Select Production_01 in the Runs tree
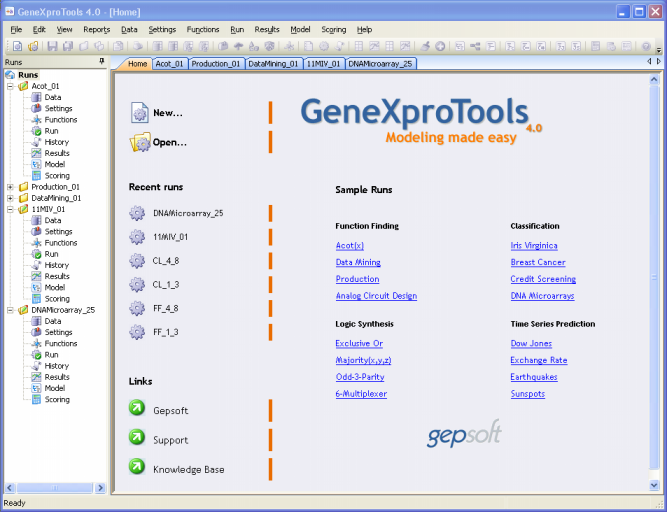The image size is (667, 512). pos(55,187)
